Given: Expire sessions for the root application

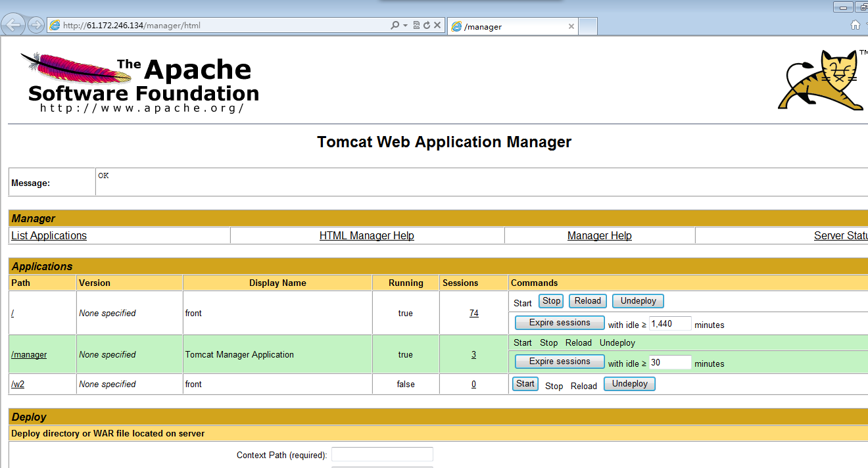Looking at the screenshot, I should click(560, 323).
